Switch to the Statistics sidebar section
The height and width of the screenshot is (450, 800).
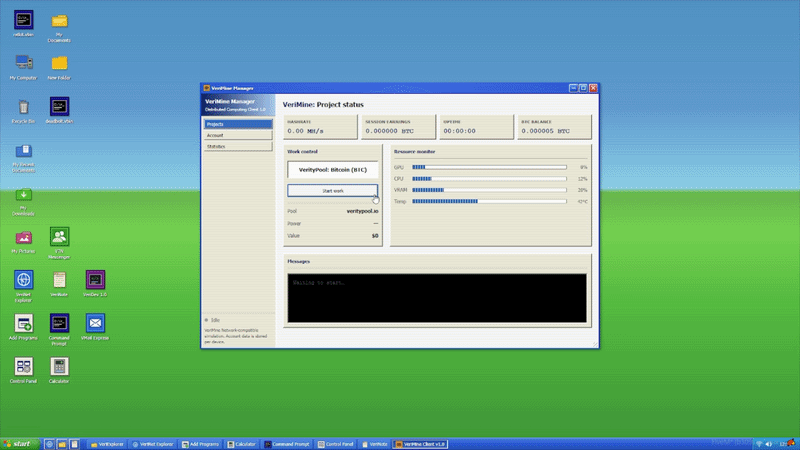coord(238,146)
